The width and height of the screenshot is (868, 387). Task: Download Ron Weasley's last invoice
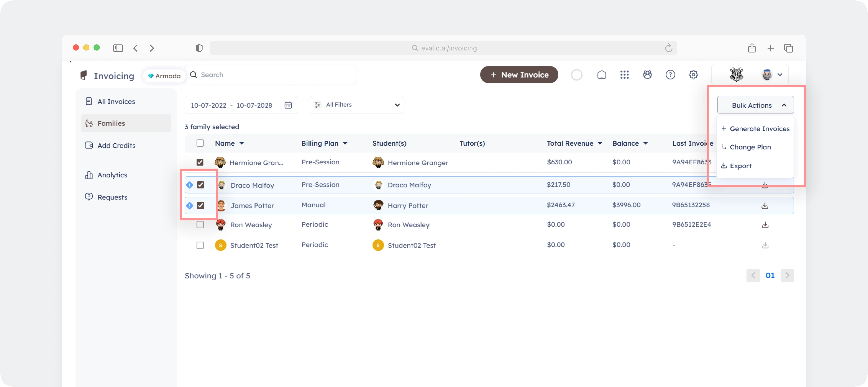pyautogui.click(x=765, y=225)
